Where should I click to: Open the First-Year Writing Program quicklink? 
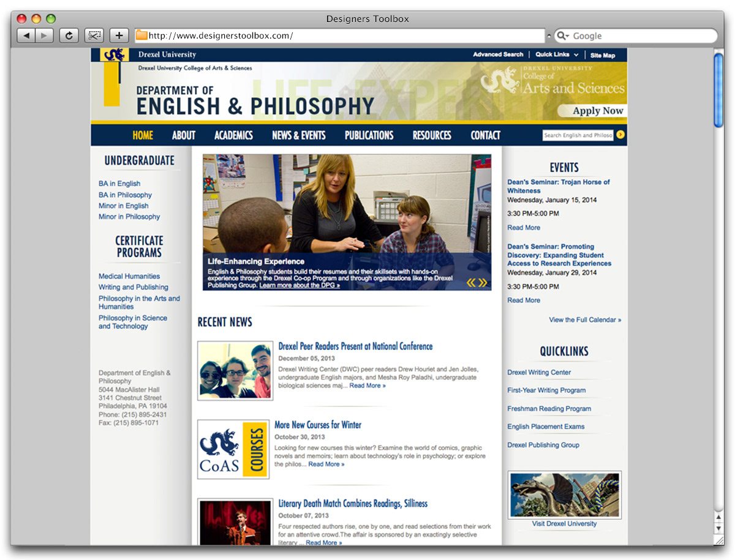coord(546,390)
